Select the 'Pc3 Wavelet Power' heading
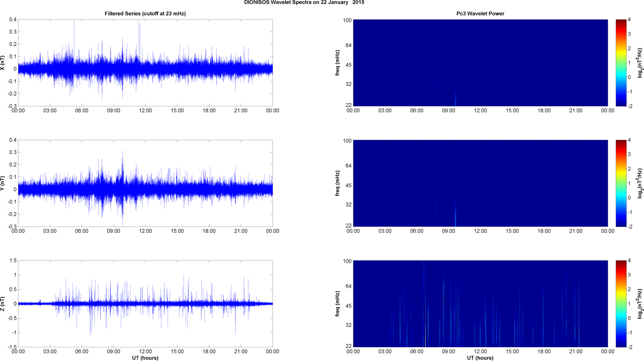Screen dimensions: 644x361 click(480, 14)
